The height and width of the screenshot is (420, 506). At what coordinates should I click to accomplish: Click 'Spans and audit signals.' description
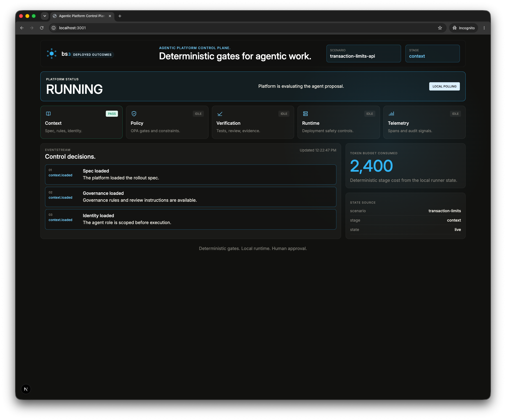click(x=410, y=131)
